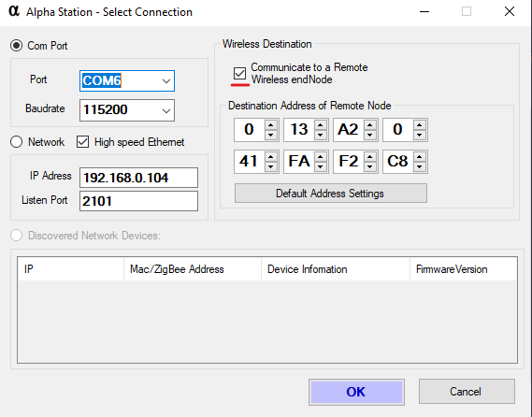Click the Alpha Station title bar icon

click(x=14, y=11)
